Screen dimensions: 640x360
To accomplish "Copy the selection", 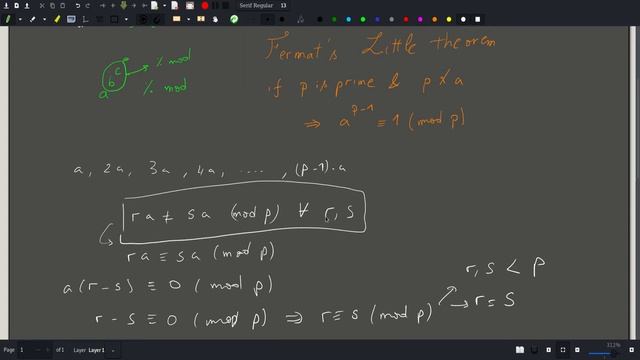I will 52,6.
